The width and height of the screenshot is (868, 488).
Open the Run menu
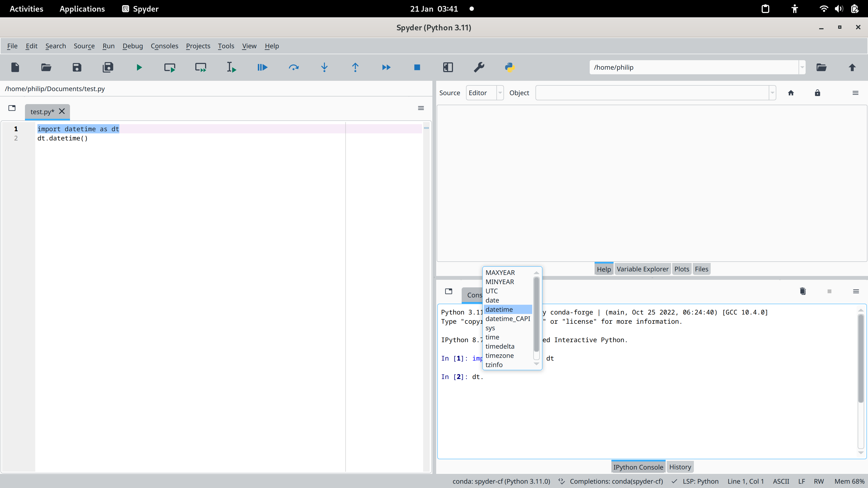[108, 46]
